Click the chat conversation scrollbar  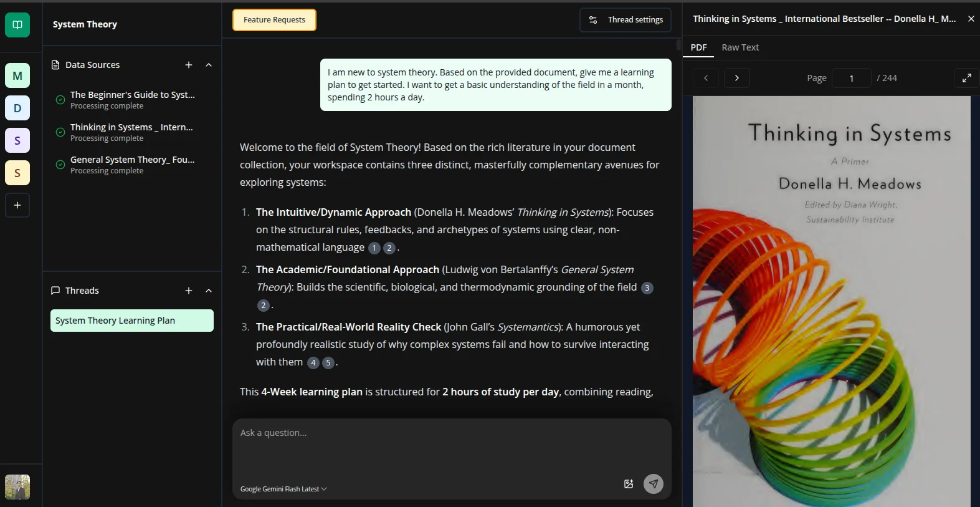point(678,45)
